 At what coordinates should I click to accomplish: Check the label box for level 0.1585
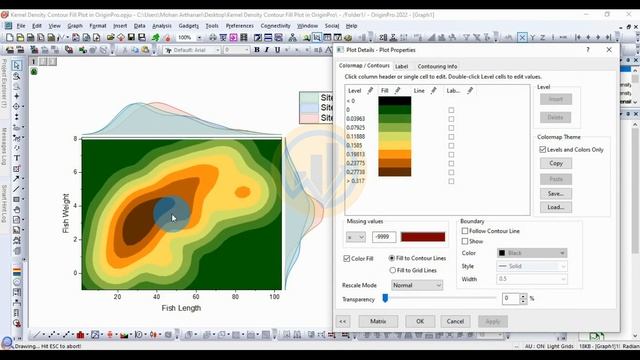(x=451, y=146)
